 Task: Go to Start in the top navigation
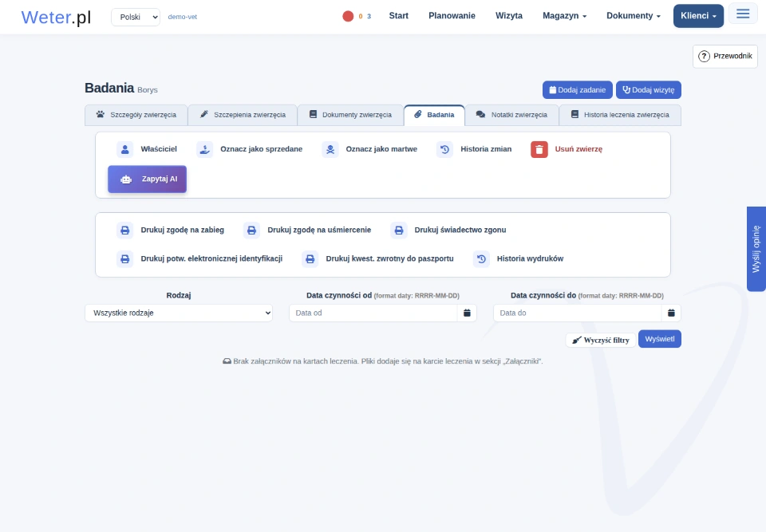tap(399, 16)
